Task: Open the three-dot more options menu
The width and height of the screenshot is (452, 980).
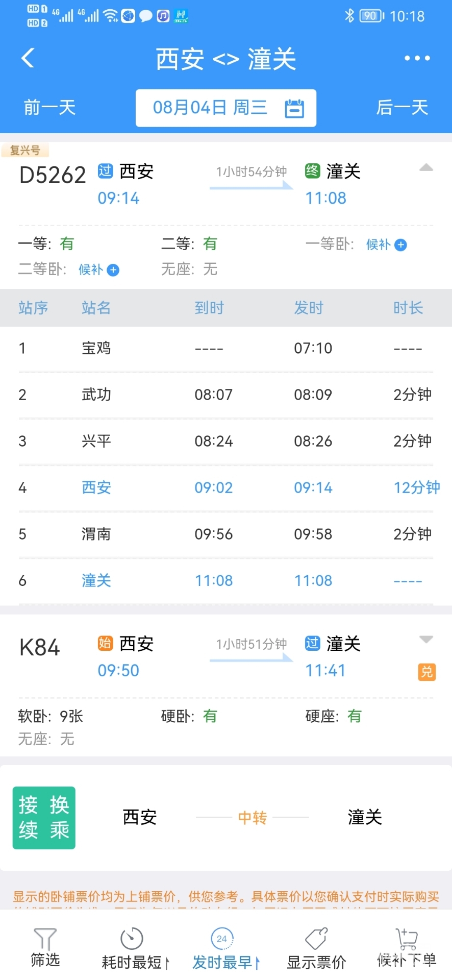Action: [x=417, y=58]
